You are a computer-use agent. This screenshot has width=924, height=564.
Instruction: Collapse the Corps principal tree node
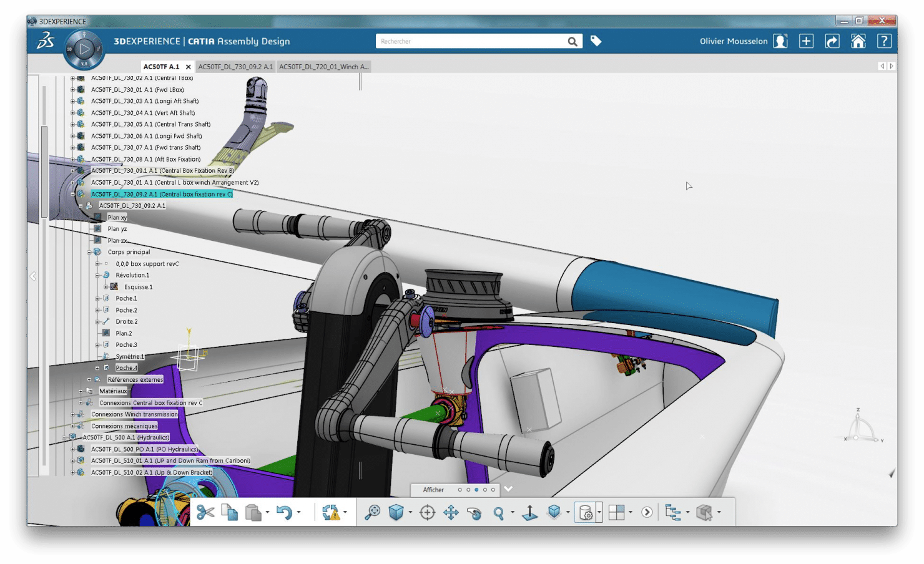click(89, 252)
